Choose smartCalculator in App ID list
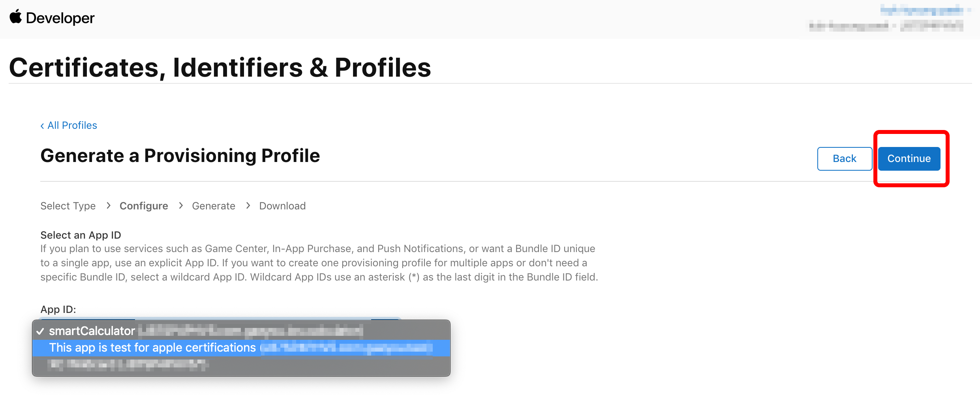Screen dimensions: 980x403 (241, 331)
